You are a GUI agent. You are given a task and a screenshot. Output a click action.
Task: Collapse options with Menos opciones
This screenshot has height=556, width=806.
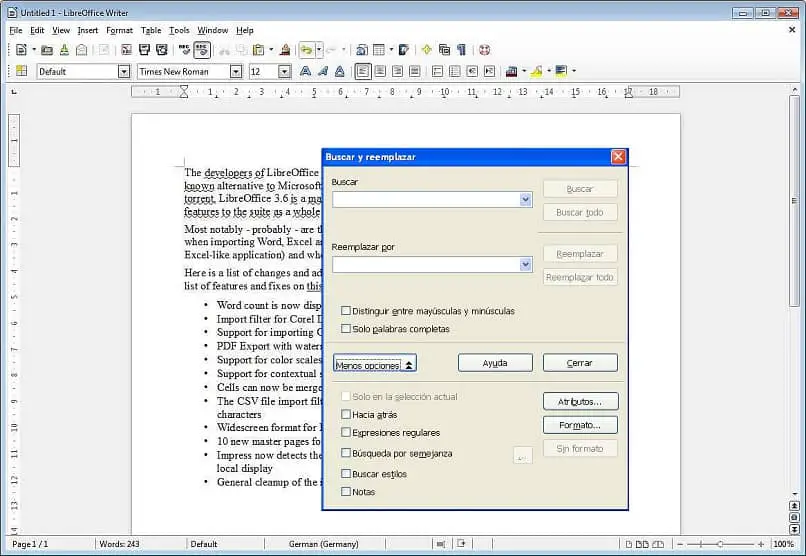[374, 364]
